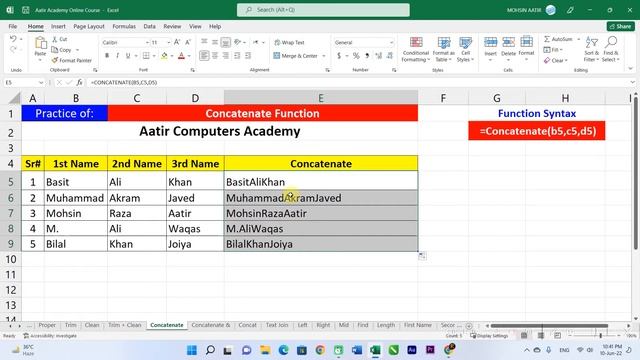640x360 pixels.
Task: Open Find & Select magnifier menu
Action: 611,49
